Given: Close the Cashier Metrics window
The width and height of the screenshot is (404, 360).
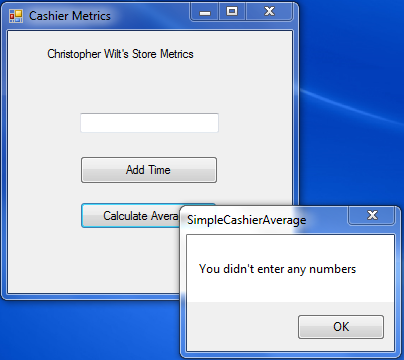Looking at the screenshot, I should point(269,12).
